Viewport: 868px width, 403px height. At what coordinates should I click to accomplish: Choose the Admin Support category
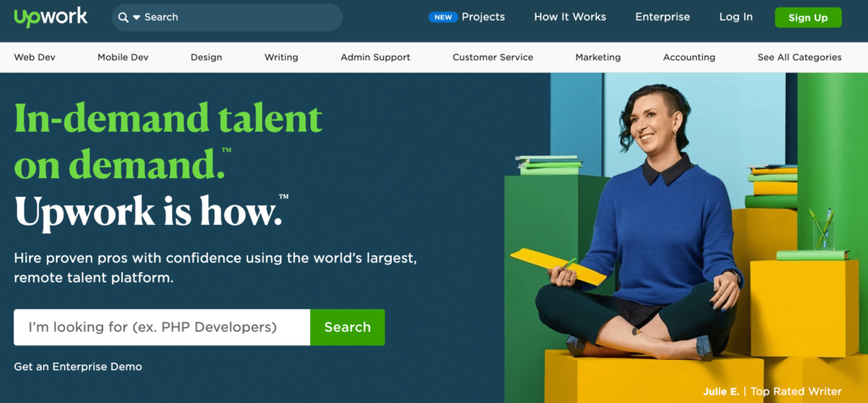coord(376,57)
